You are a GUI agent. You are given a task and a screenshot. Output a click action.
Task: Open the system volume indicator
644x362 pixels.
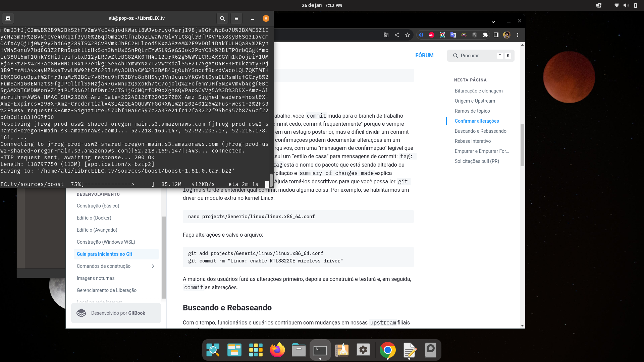(x=626, y=5)
